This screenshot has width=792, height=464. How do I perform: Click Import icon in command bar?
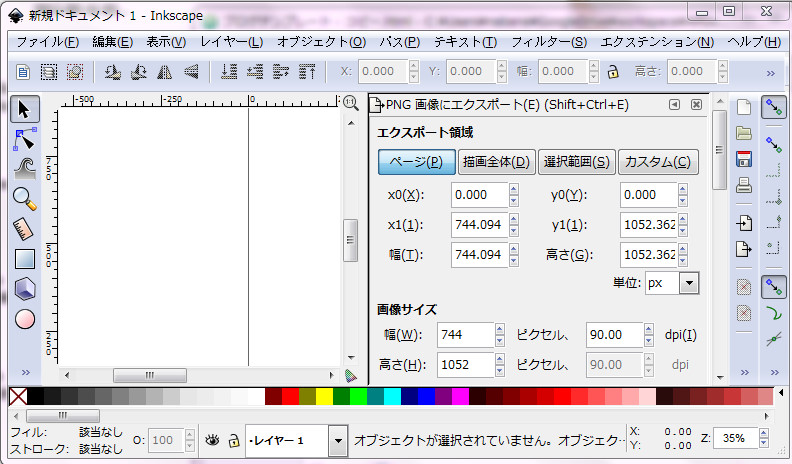click(744, 223)
